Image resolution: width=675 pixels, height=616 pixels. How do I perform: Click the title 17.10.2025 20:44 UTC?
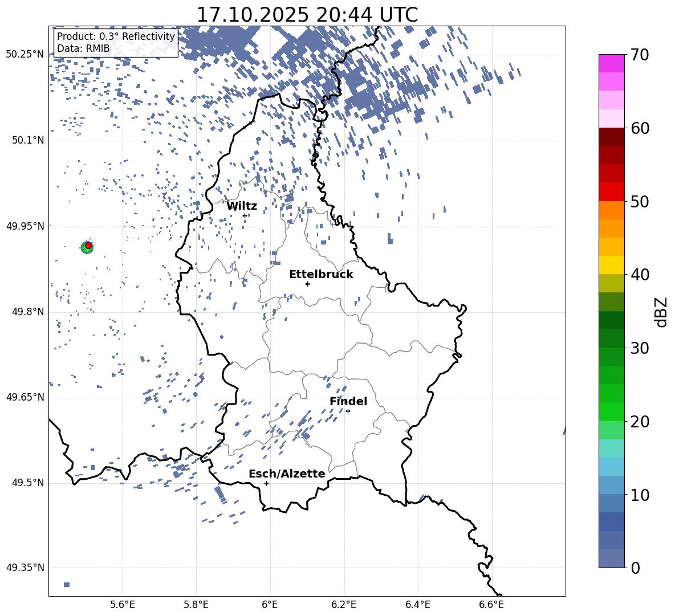pos(307,15)
